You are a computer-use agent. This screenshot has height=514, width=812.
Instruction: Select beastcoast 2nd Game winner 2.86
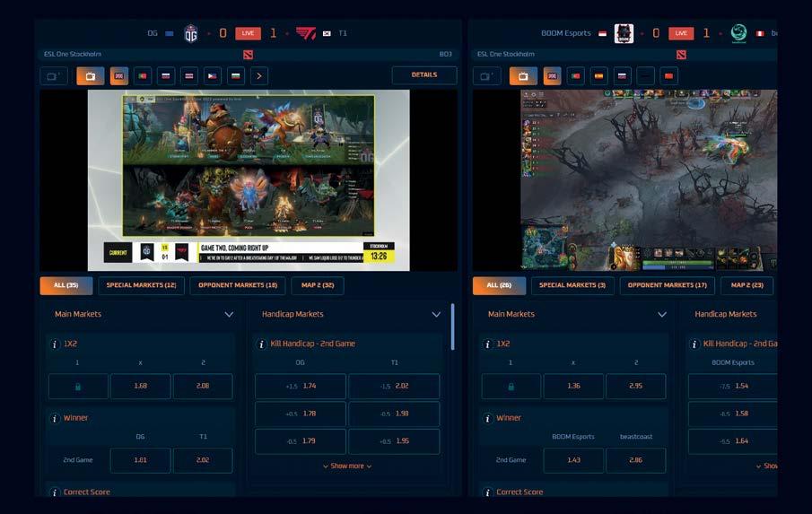635,460
